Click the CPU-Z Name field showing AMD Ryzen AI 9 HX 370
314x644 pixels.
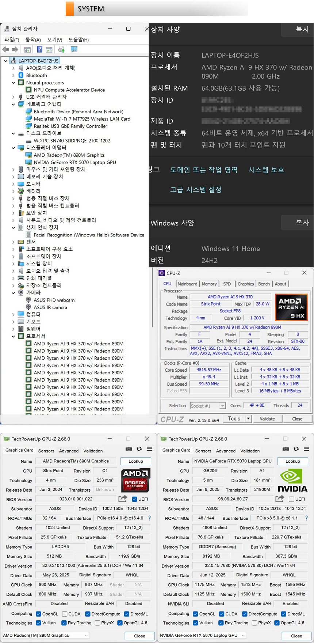230,297
